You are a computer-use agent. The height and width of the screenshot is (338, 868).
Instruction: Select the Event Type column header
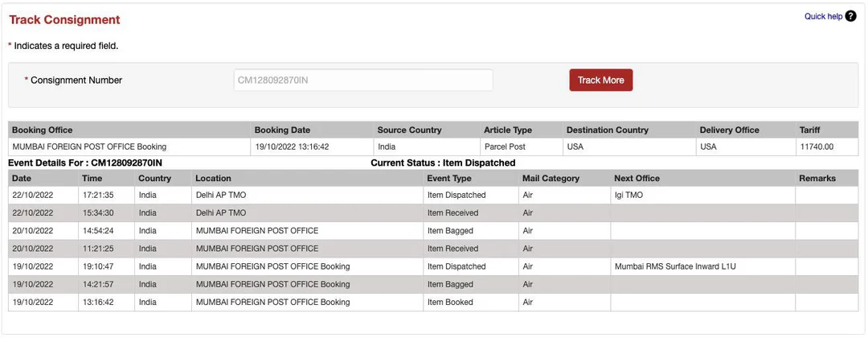[448, 178]
